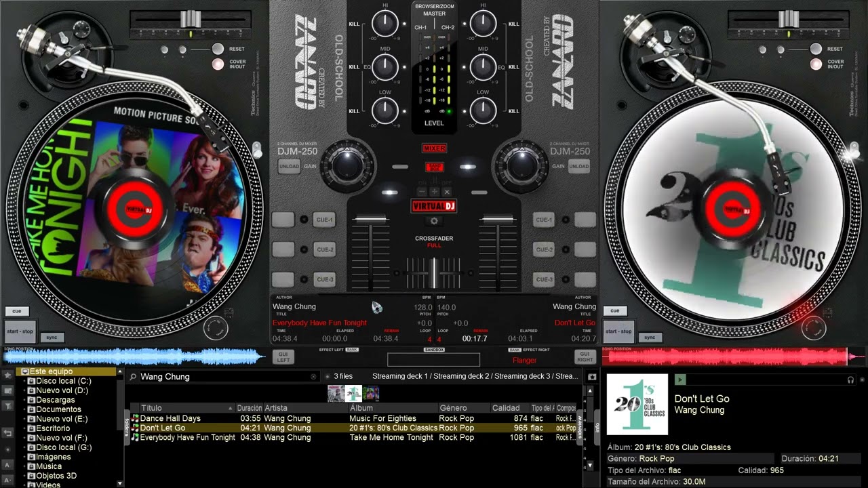Screen dimensions: 868x488
Task: Expand Este equipo tree root
Action: click(x=66, y=371)
